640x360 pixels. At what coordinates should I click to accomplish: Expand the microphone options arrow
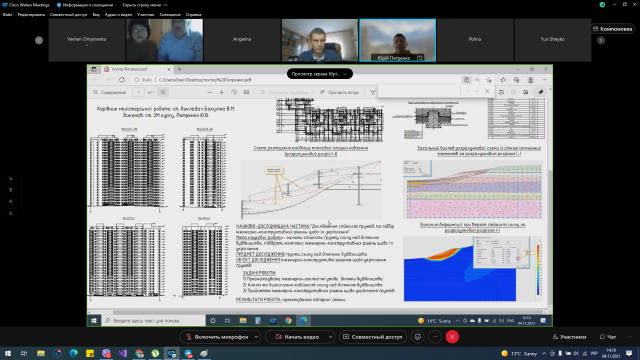point(256,337)
